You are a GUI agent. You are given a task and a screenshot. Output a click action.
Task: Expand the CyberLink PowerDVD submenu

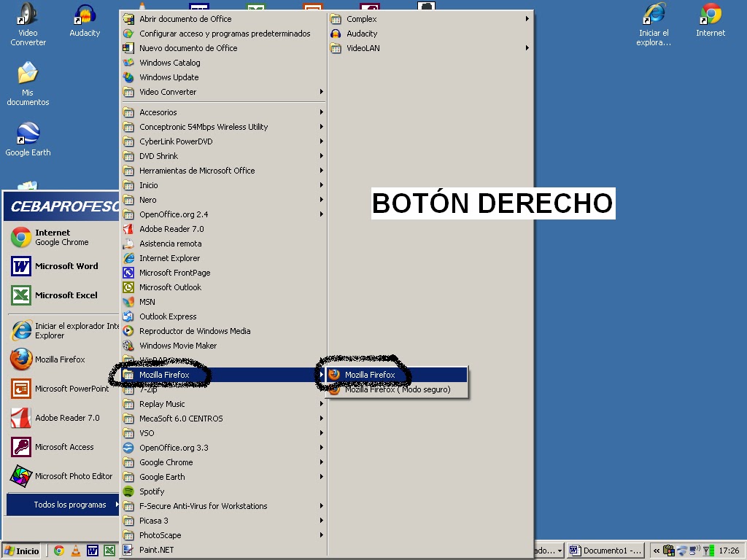(x=224, y=141)
